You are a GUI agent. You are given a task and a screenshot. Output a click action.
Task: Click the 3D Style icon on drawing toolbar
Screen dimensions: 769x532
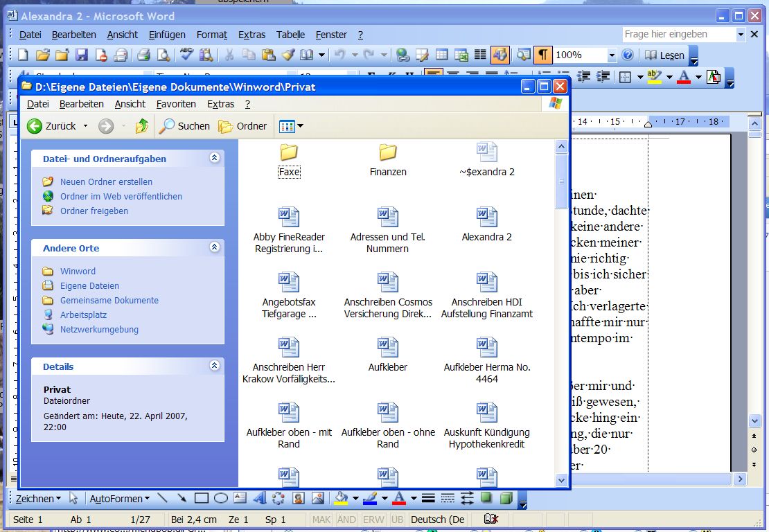point(506,498)
